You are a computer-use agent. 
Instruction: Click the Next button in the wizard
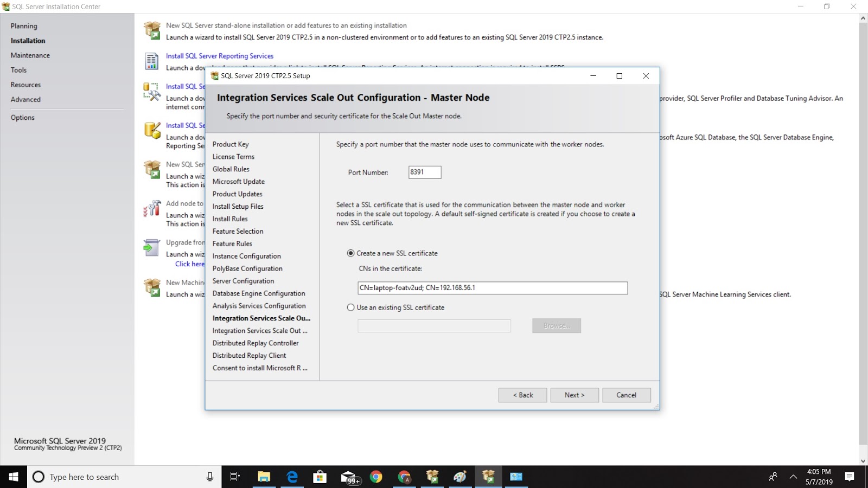tap(575, 395)
